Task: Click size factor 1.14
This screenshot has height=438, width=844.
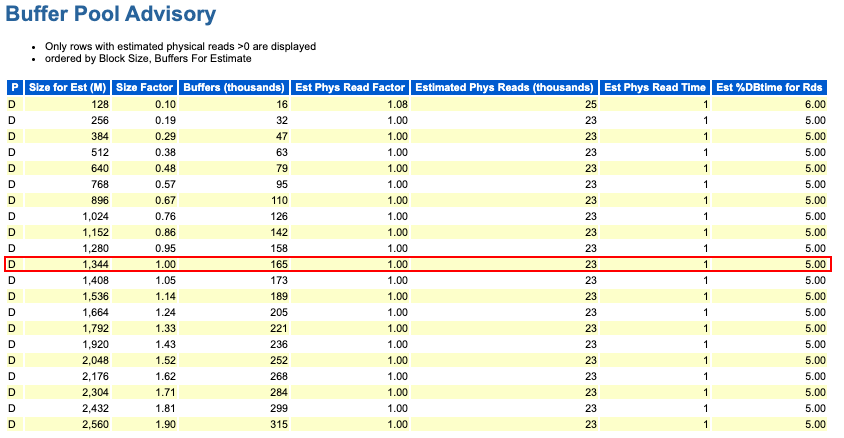Action: [165, 296]
